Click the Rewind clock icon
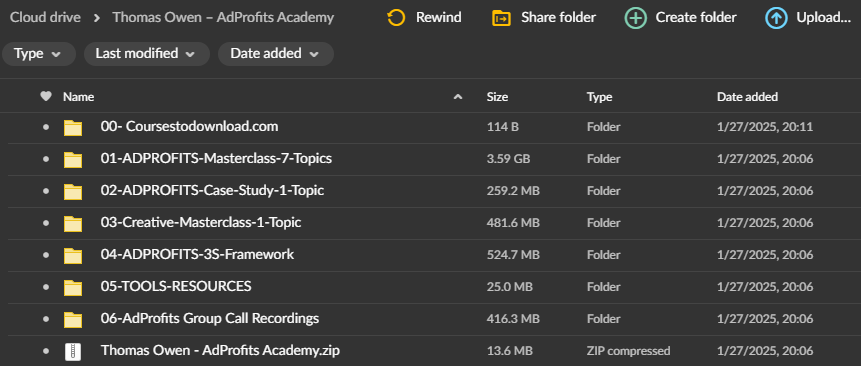This screenshot has height=366, width=861. [396, 18]
